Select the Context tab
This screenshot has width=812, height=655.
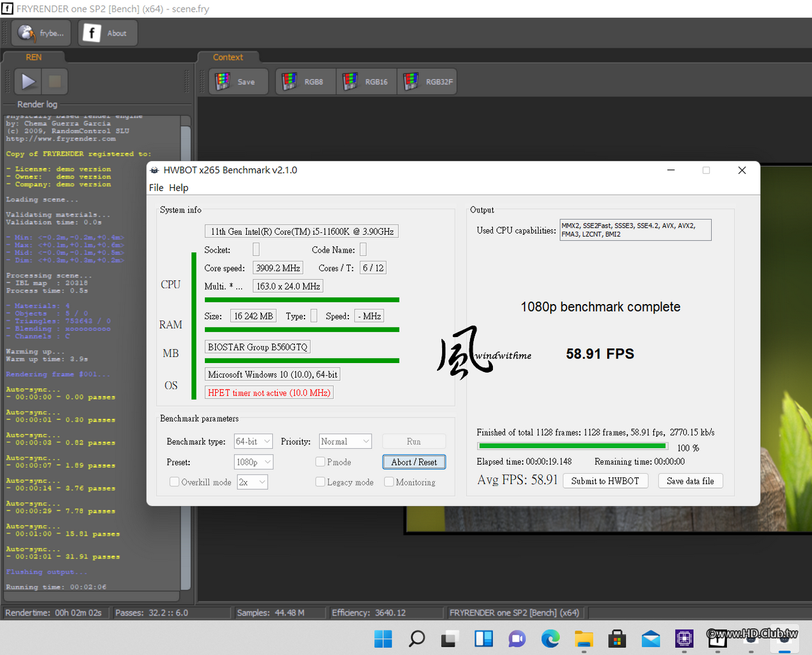[228, 57]
